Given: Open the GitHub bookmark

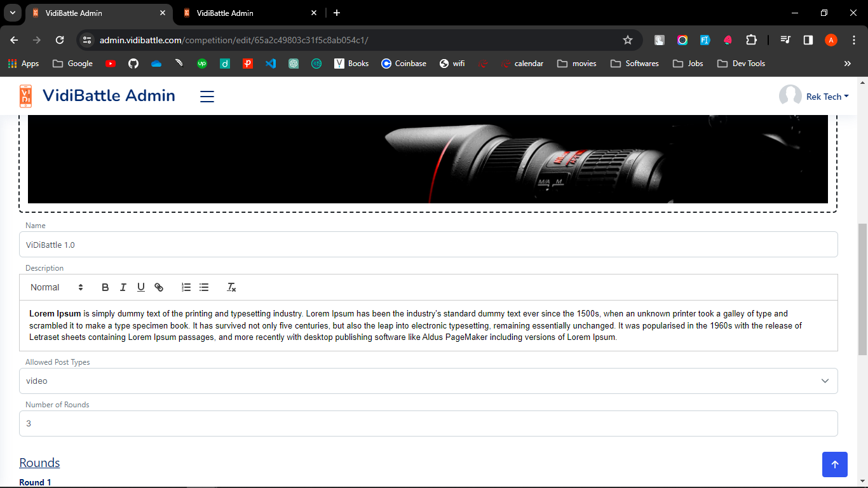Looking at the screenshot, I should pos(133,64).
